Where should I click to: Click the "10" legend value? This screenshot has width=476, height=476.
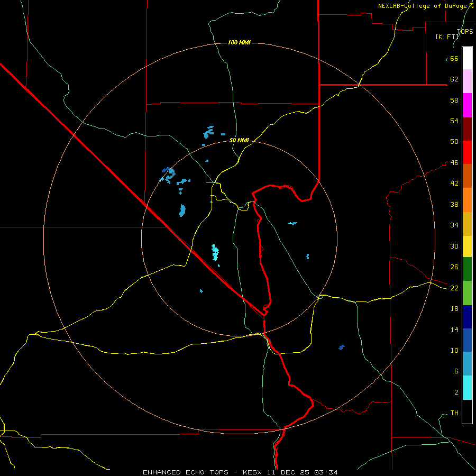[x=454, y=350]
